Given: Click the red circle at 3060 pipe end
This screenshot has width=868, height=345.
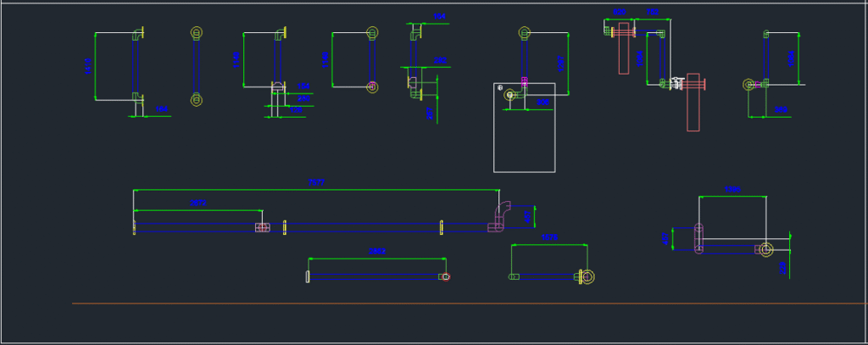Looking at the screenshot, I should pos(446,276).
